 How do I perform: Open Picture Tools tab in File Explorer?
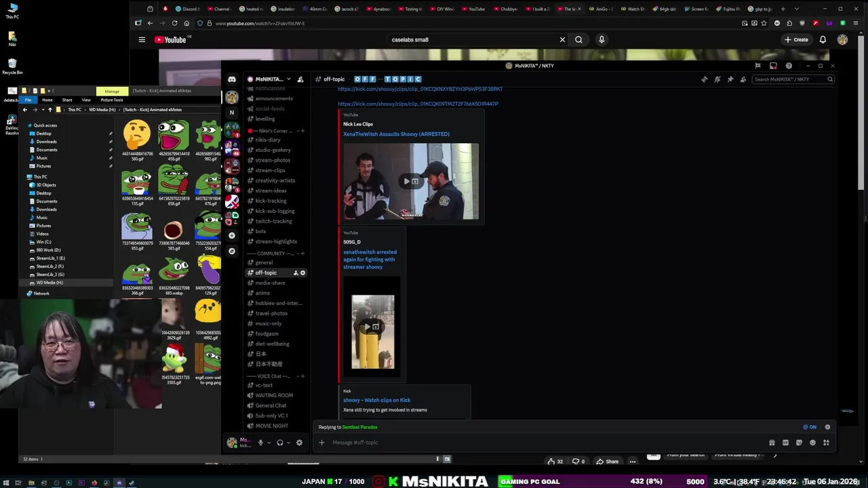[x=112, y=100]
